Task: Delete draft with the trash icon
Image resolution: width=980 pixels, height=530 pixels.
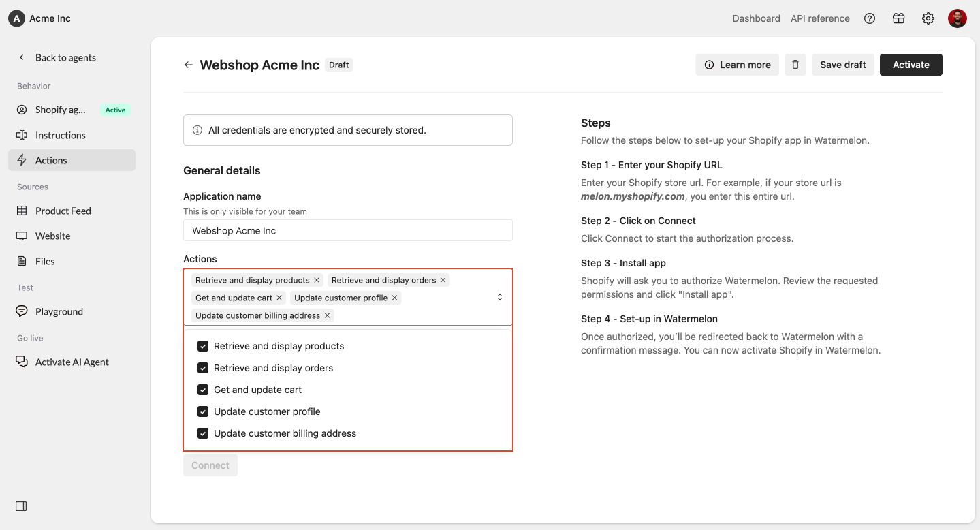Action: [795, 65]
